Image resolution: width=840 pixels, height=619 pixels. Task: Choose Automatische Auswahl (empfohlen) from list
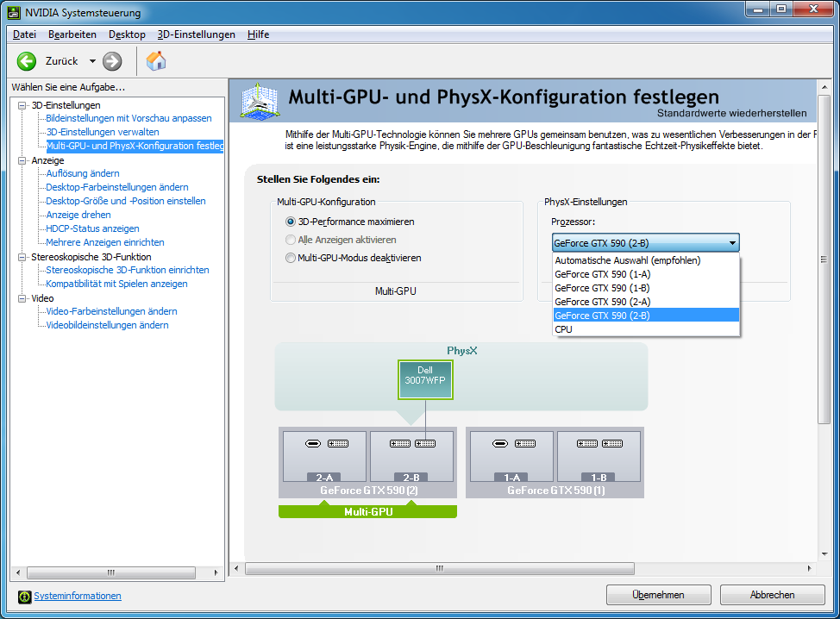[646, 260]
